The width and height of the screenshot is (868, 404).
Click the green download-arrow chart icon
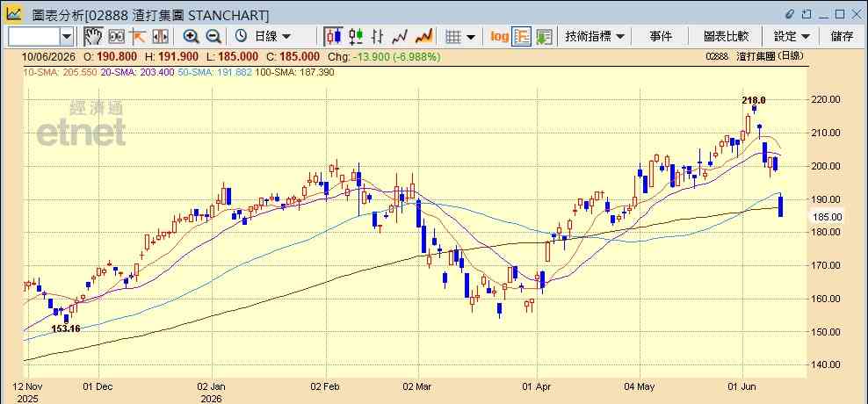(x=544, y=37)
